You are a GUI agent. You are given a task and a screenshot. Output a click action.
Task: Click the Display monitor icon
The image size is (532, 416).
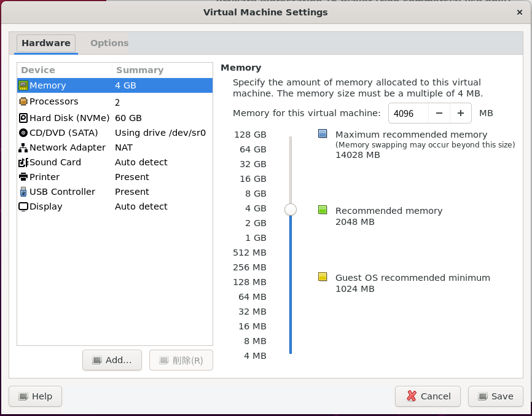pos(23,206)
